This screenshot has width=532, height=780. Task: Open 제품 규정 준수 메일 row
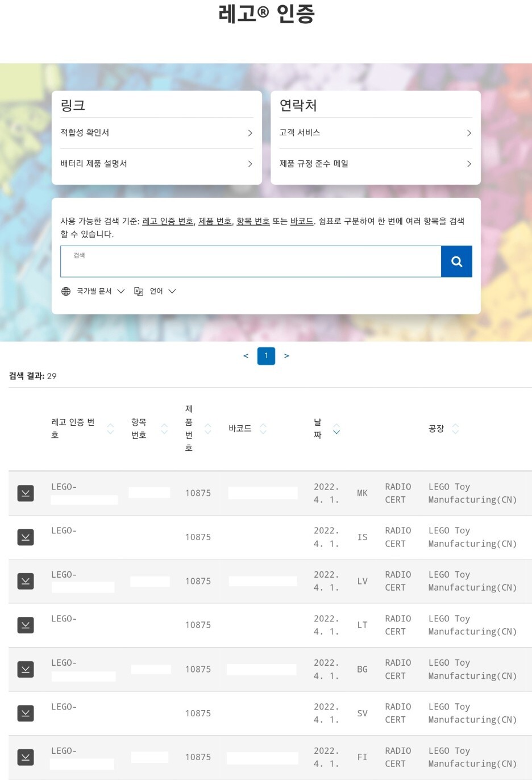(375, 164)
